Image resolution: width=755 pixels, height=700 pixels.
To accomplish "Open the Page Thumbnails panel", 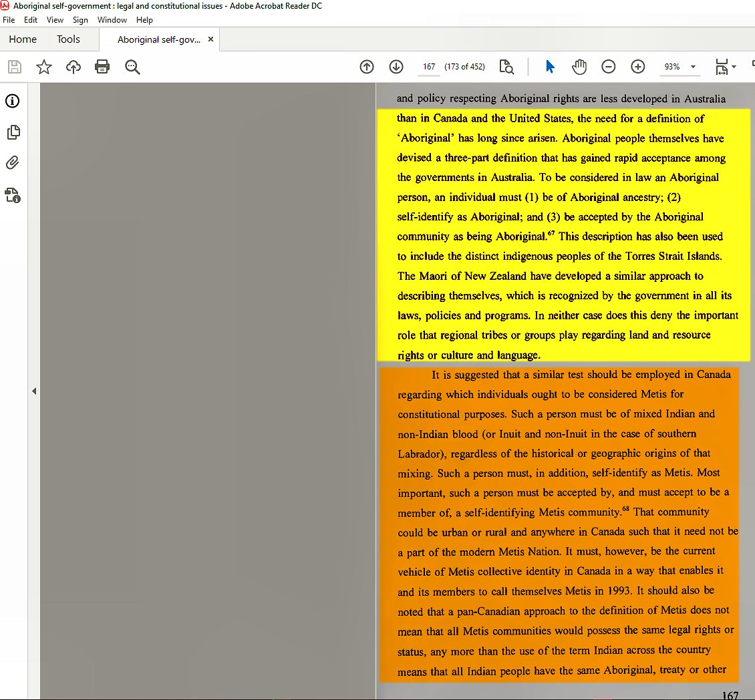I will 13,132.
